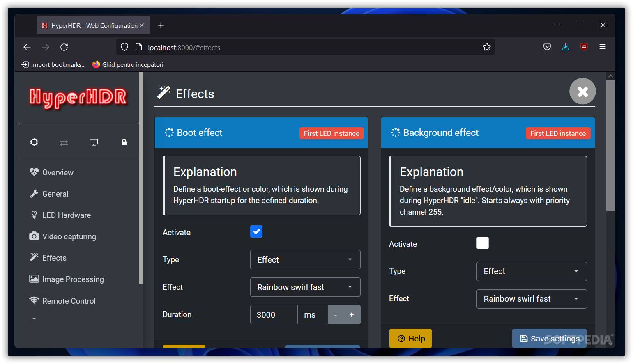The image size is (633, 364).
Task: Click the picture icon beside Image Processing
Action: pos(34,279)
